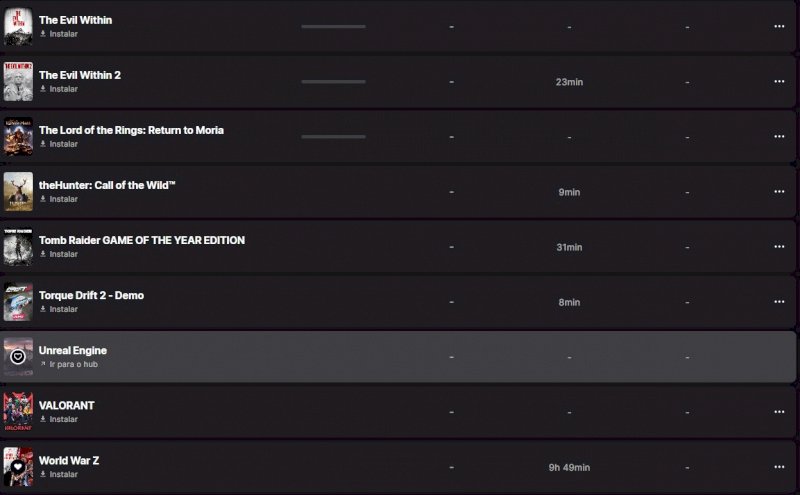Open the three-dot menu for Tomb Raider
The image size is (800, 495).
click(779, 247)
